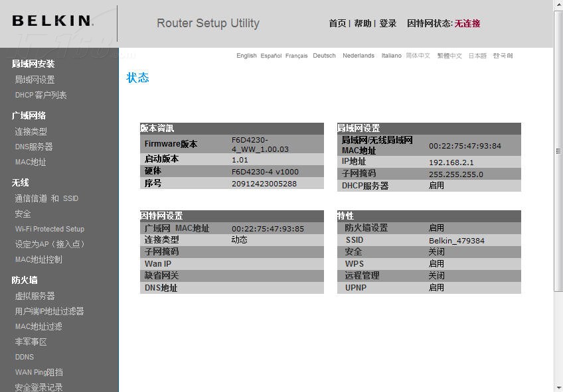Open the DDNS configuration page
The width and height of the screenshot is (563, 392).
[x=25, y=357]
